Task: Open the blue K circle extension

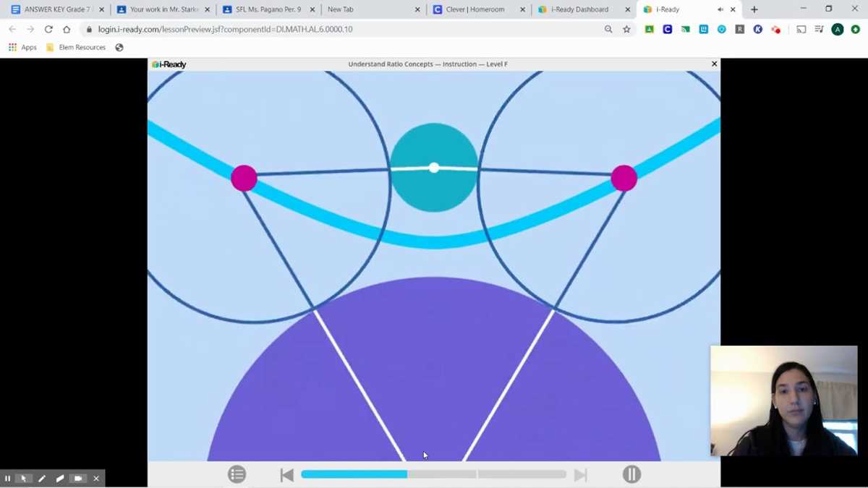Action: 757,29
